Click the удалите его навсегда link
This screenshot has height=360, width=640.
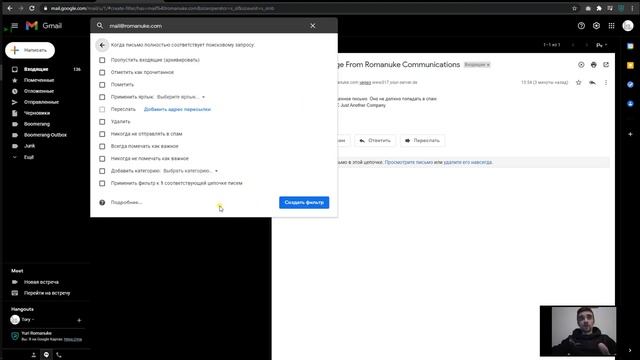pyautogui.click(x=468, y=162)
